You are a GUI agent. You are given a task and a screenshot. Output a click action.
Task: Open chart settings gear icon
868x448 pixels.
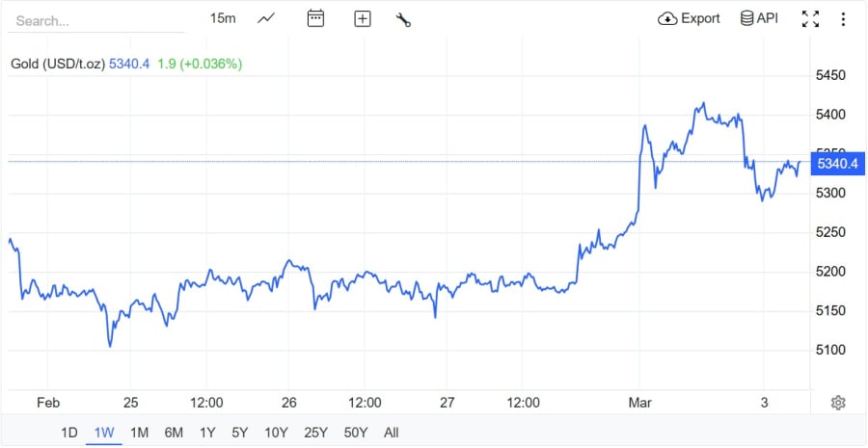click(838, 403)
